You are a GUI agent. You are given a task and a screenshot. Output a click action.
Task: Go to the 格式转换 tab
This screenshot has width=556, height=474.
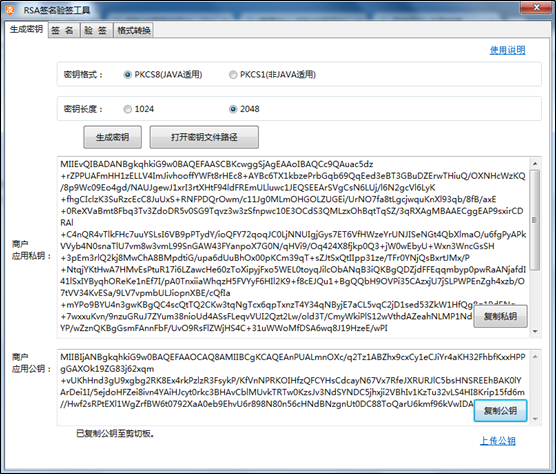(x=134, y=30)
